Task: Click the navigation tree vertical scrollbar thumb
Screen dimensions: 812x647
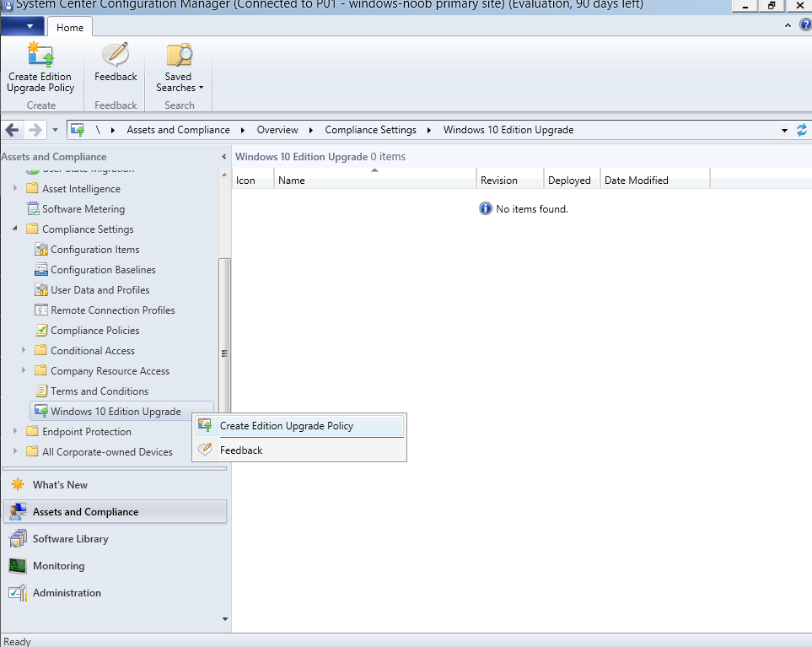Action: [x=224, y=353]
